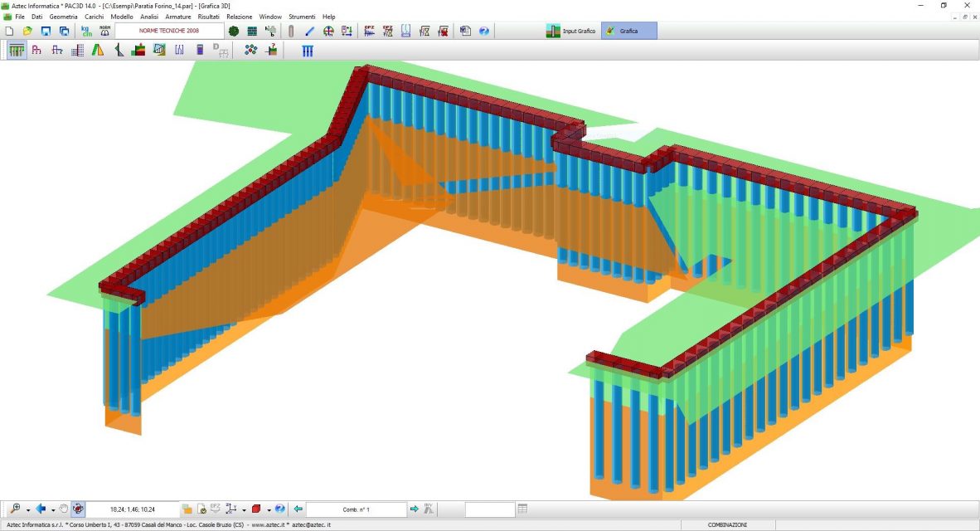
Task: Click the green next combination arrow
Action: 415,509
